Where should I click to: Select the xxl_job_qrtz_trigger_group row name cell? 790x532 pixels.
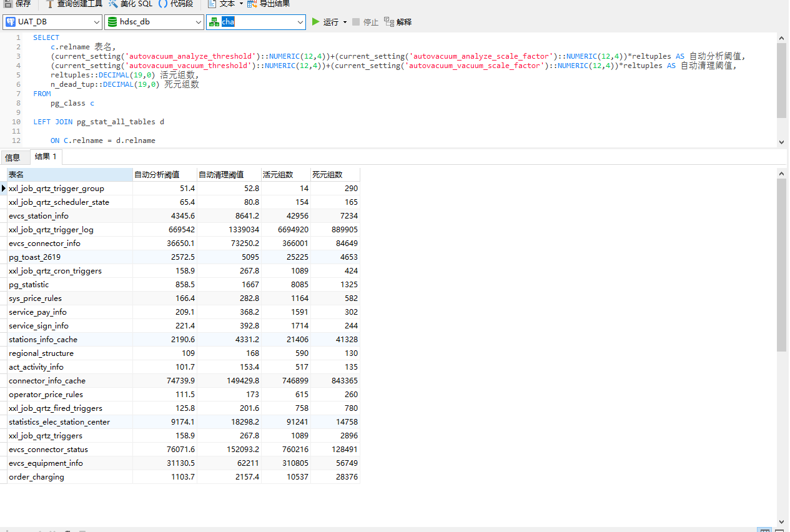[x=70, y=189]
